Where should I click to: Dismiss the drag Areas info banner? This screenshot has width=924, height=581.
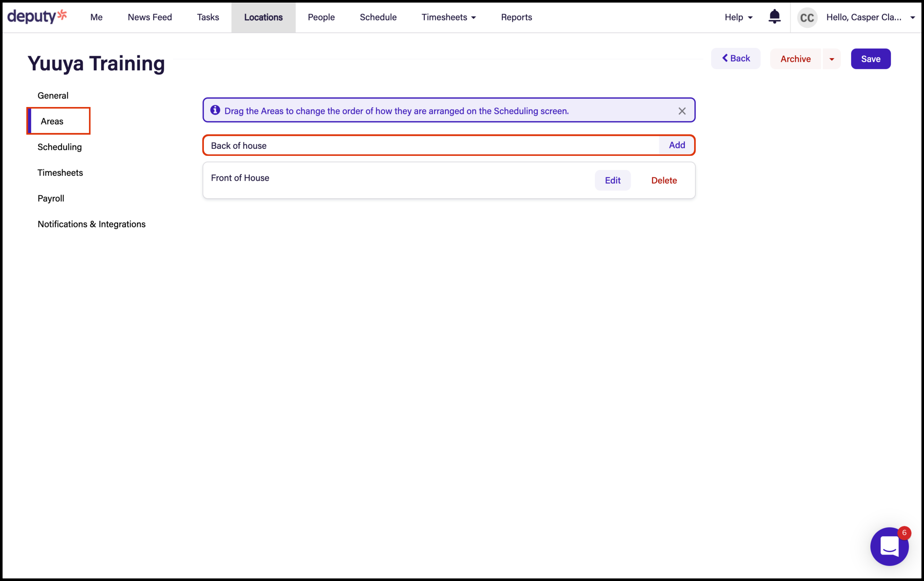click(682, 111)
